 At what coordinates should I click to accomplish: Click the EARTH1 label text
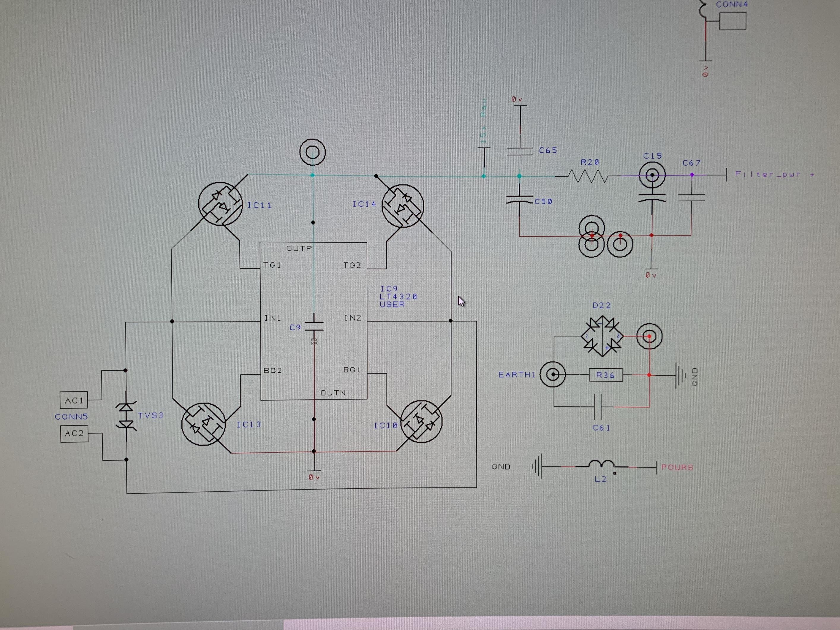tap(517, 375)
